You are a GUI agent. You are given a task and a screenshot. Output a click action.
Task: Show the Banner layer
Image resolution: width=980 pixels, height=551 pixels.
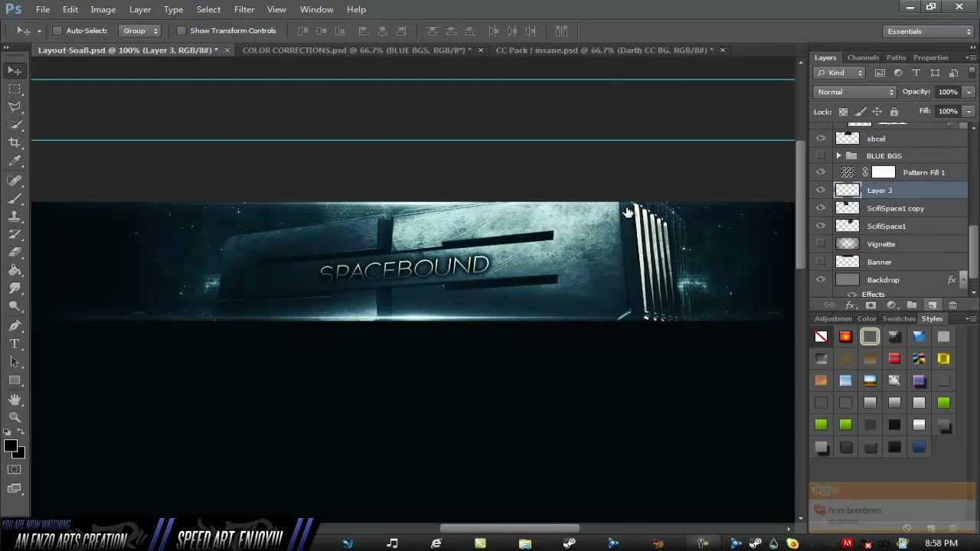tap(821, 262)
